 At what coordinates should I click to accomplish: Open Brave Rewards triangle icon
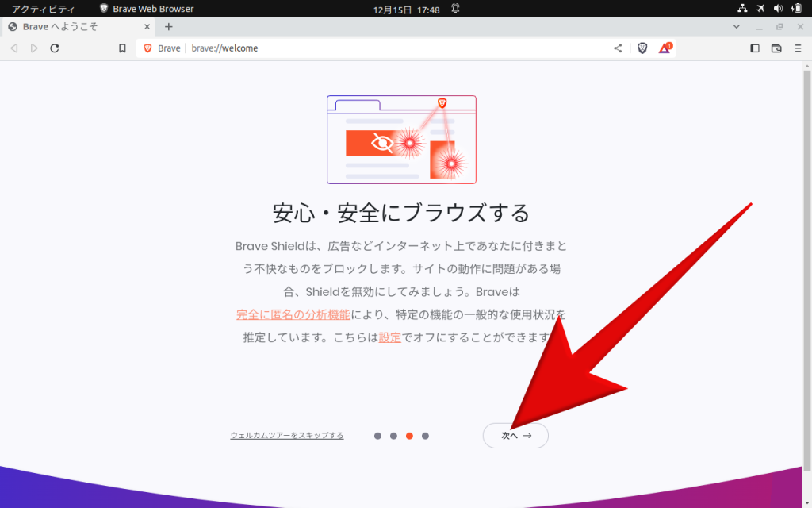665,48
